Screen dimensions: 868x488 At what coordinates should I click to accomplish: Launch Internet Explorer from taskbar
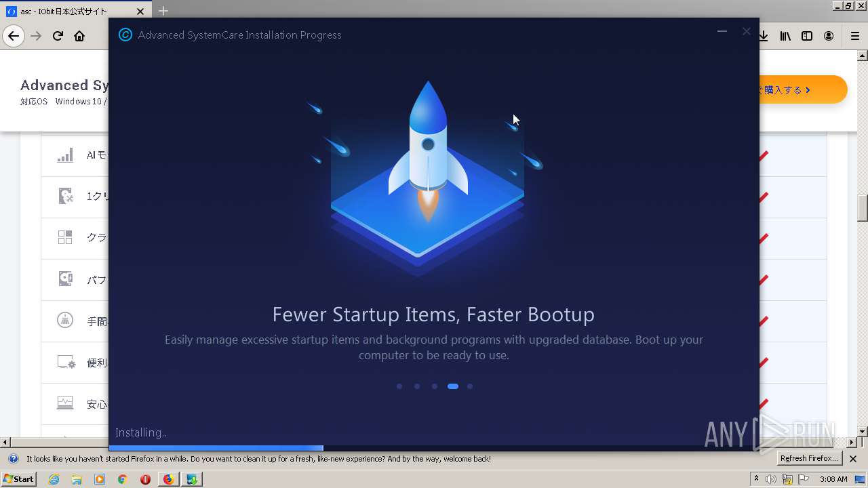pyautogui.click(x=54, y=479)
